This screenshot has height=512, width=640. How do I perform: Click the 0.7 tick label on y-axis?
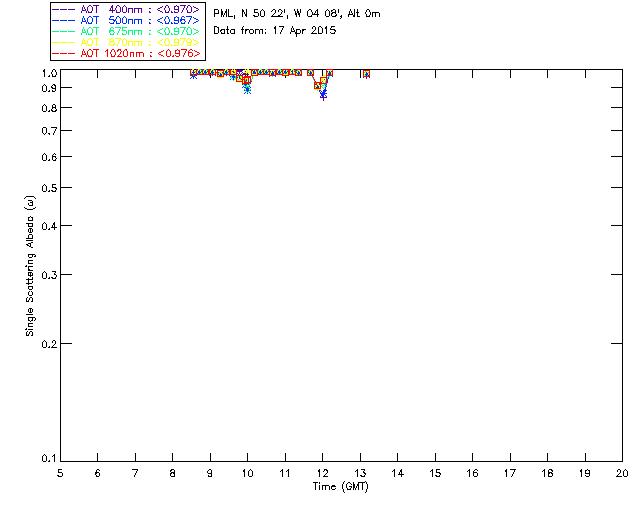tap(49, 131)
